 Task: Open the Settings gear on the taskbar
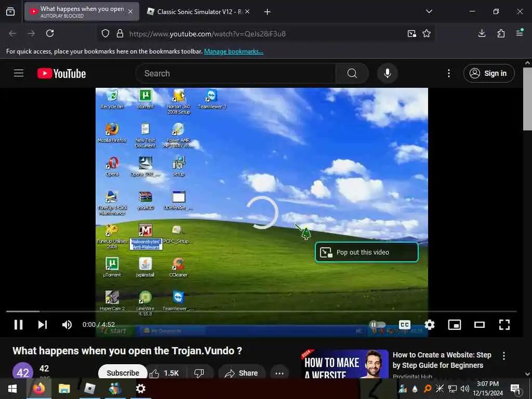click(x=140, y=389)
